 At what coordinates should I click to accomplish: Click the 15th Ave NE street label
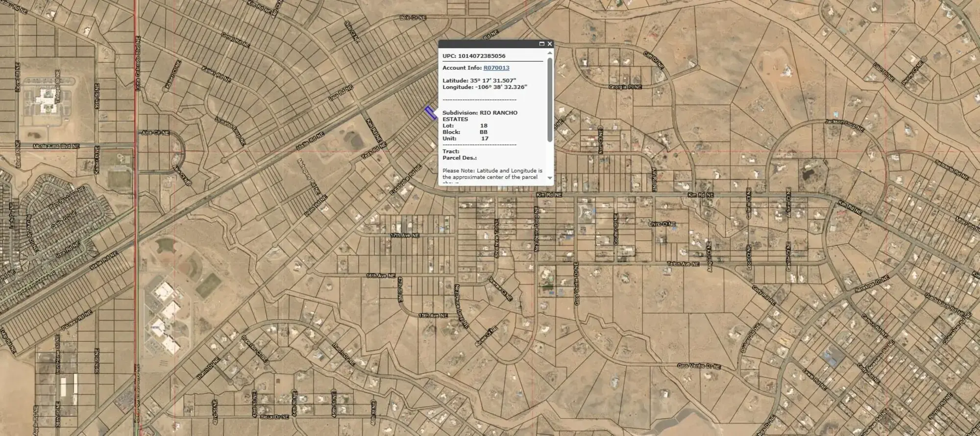click(433, 316)
